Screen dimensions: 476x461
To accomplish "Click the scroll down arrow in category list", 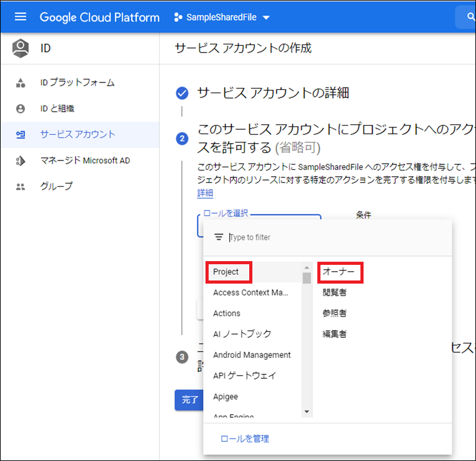I will (x=307, y=412).
